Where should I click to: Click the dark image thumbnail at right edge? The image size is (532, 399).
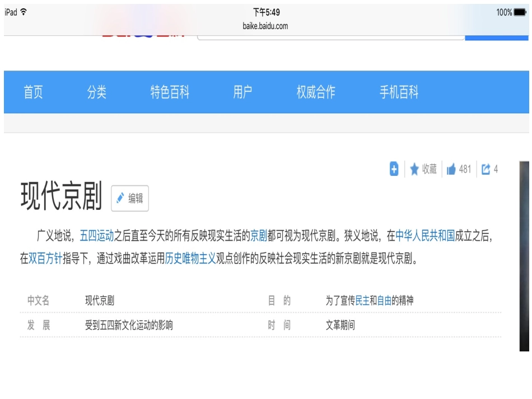[524, 256]
